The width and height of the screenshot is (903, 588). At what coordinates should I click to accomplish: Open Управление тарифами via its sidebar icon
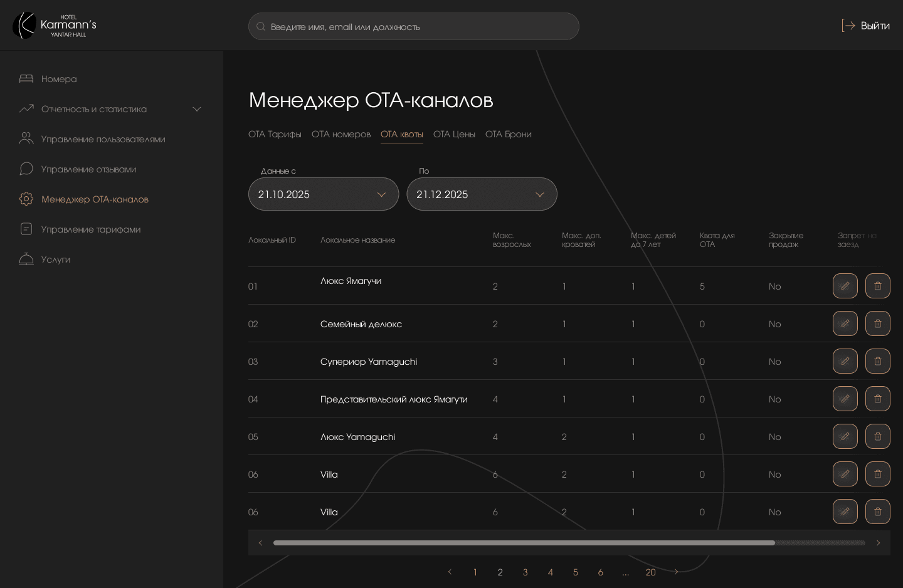[x=26, y=229]
